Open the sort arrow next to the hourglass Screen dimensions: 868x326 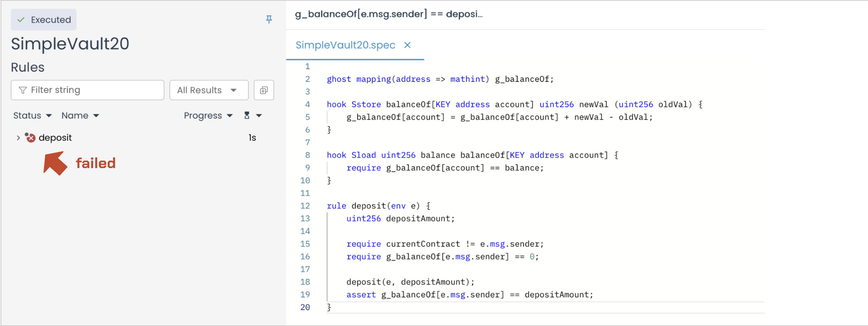[x=259, y=116]
